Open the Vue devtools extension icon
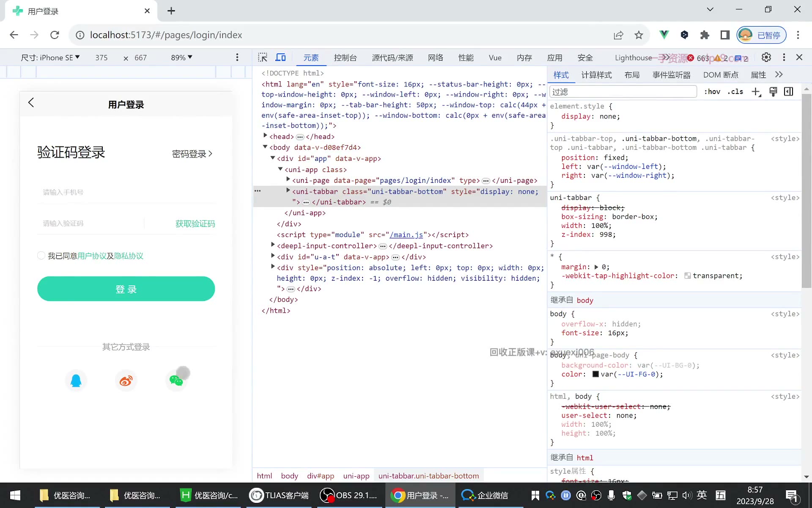This screenshot has width=812, height=508. (x=664, y=35)
